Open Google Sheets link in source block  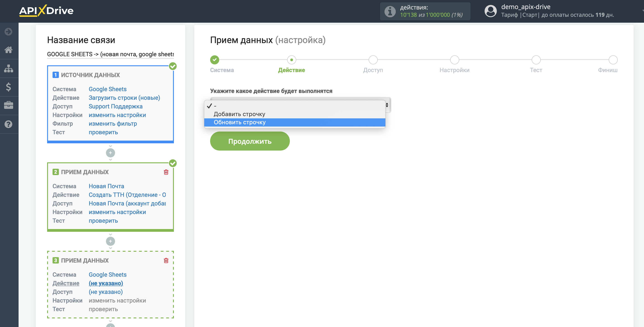point(108,89)
